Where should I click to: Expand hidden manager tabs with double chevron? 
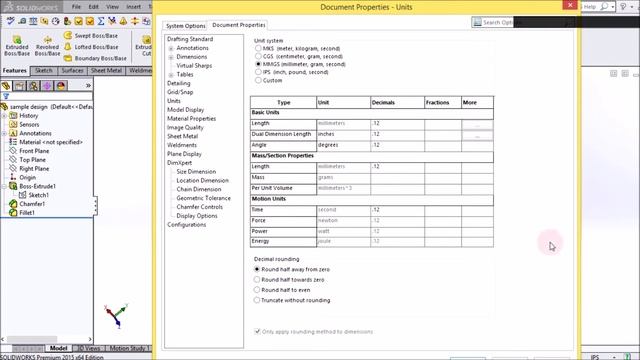click(x=88, y=85)
